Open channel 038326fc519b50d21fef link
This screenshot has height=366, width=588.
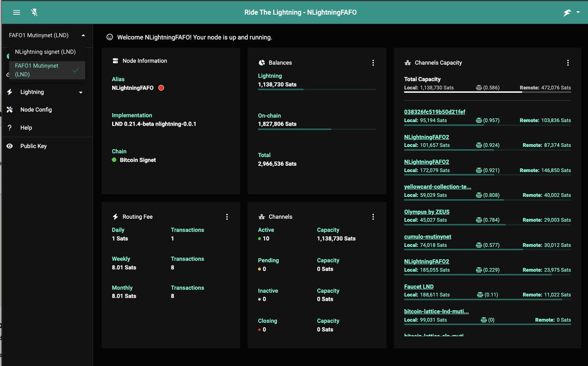(435, 112)
